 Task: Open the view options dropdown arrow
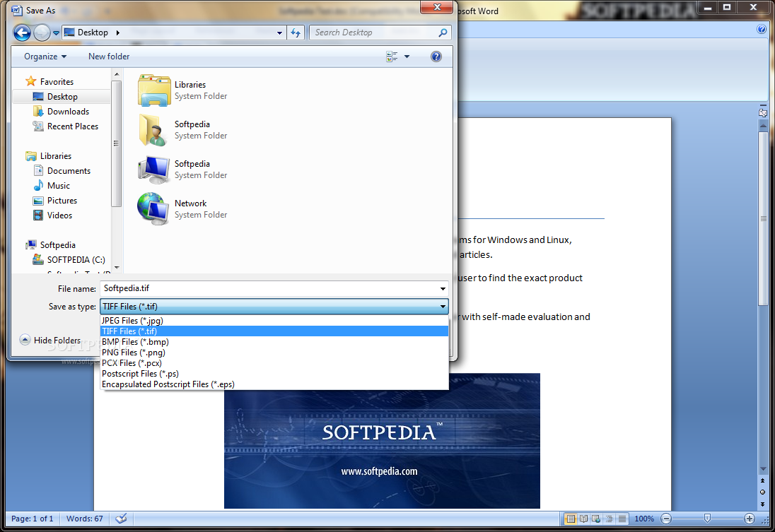[x=407, y=57]
